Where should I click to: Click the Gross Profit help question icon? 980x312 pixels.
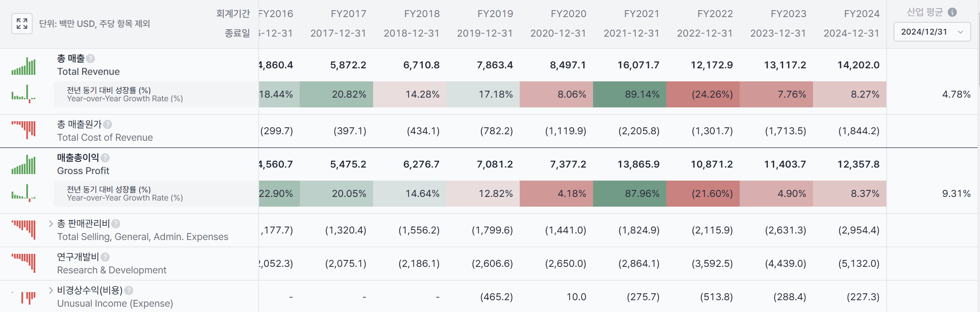point(105,158)
